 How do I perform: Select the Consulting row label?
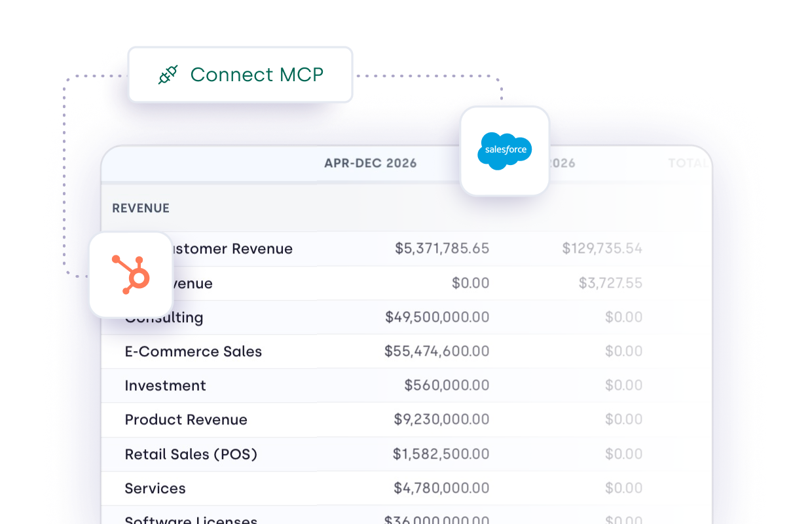click(x=164, y=318)
